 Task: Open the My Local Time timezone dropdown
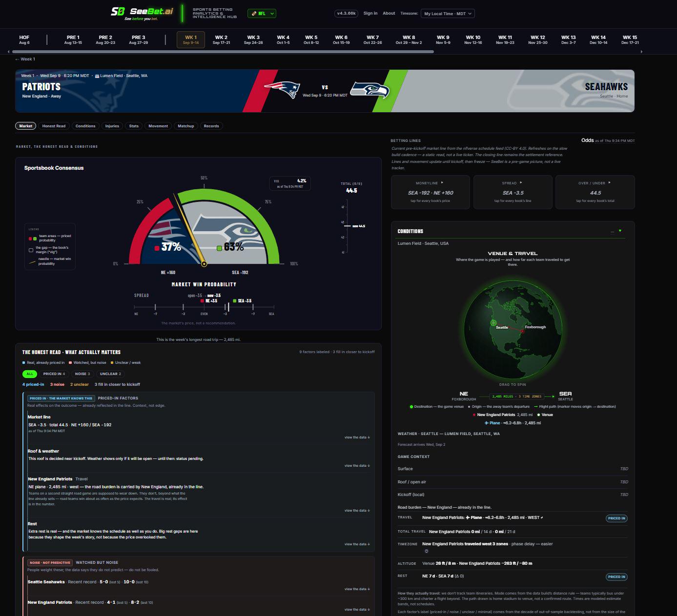click(448, 14)
